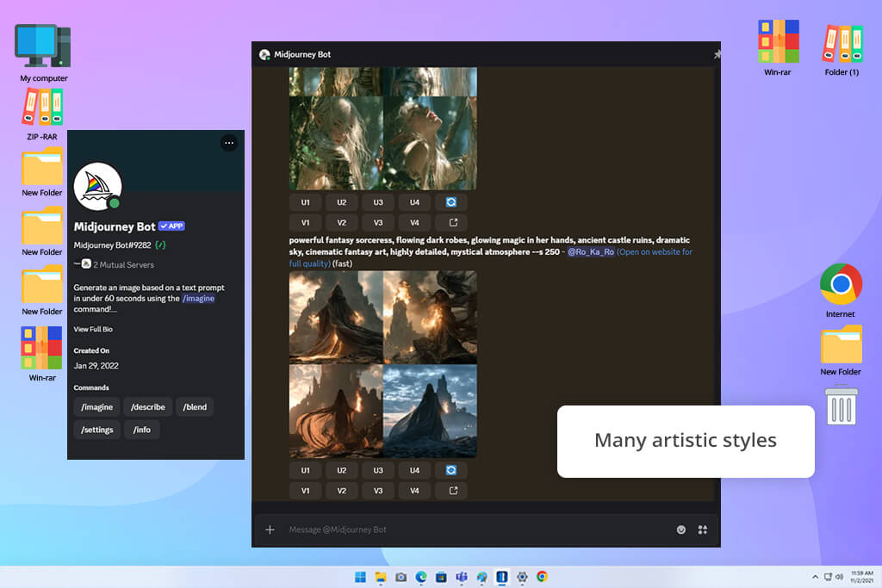The width and height of the screenshot is (882, 588).
Task: Launch Chrome from the taskbar
Action: [x=543, y=577]
